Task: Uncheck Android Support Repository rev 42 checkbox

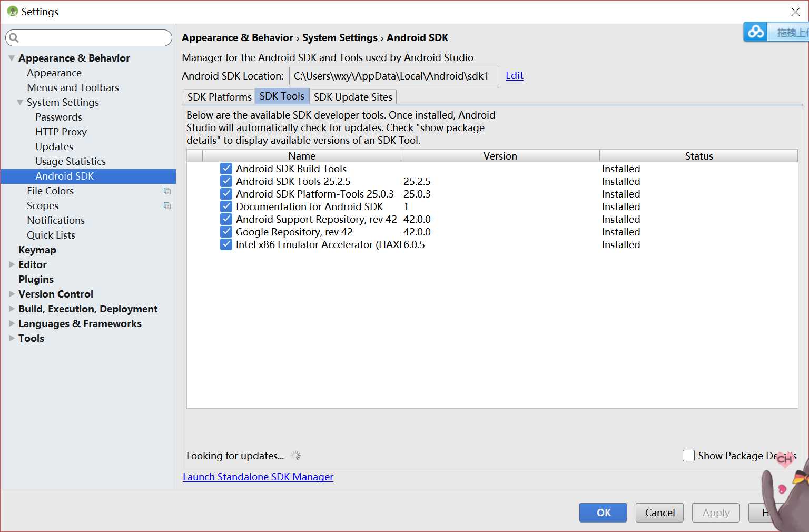Action: click(x=226, y=219)
